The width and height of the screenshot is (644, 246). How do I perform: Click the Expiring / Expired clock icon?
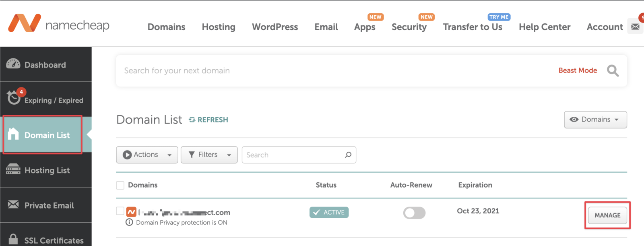click(x=14, y=98)
